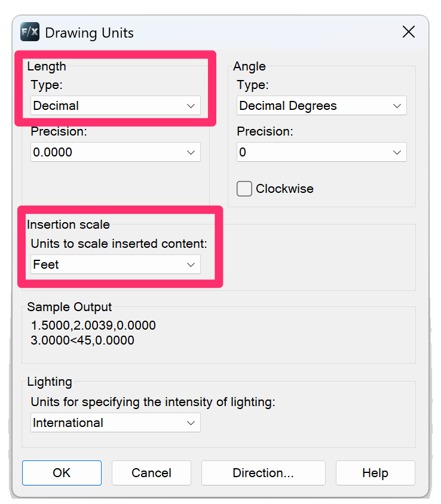Click sample output line 1.5000,2.0039,0.0000
Viewport: 441px width, 504px height.
pyautogui.click(x=94, y=325)
